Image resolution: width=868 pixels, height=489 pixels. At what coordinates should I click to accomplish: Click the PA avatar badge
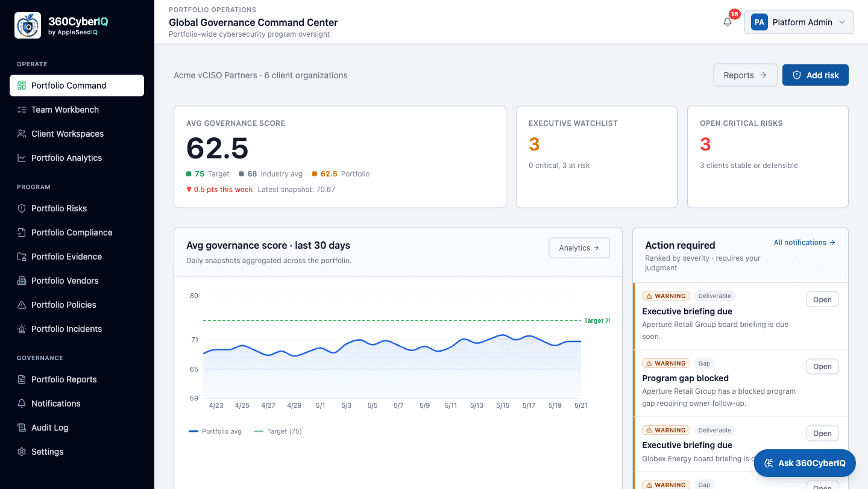tap(759, 22)
